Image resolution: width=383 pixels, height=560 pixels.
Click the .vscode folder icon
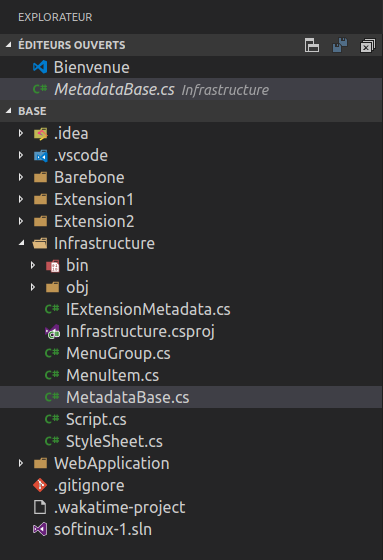[x=40, y=156]
